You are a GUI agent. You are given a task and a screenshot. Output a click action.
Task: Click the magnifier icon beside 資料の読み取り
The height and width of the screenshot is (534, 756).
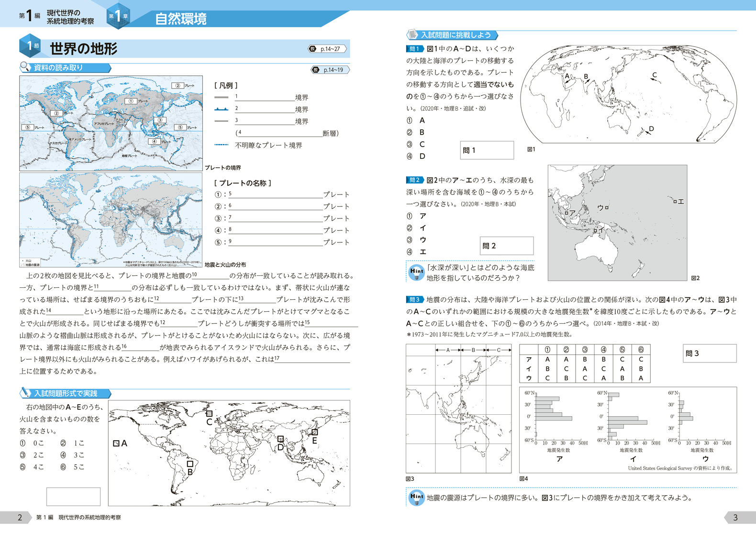tap(25, 68)
